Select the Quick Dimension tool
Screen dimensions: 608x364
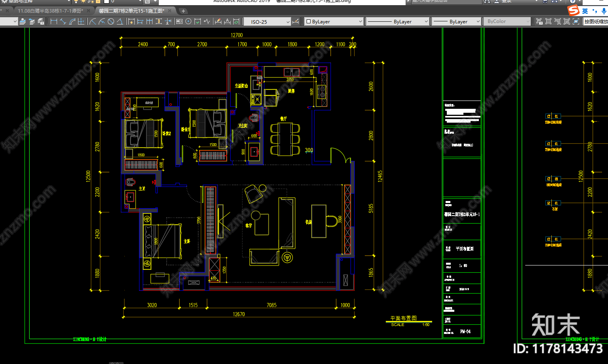[131, 21]
